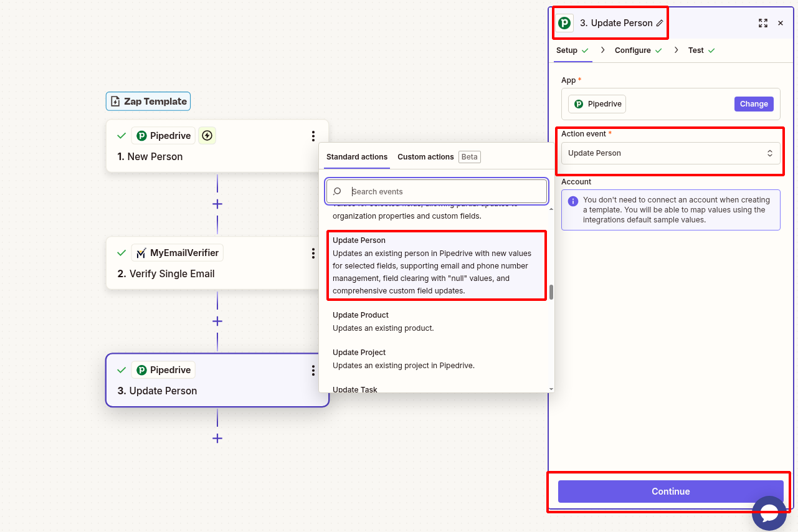Screen dimensions: 798x532
Task: Switch to the Custom actions tab
Action: point(425,156)
